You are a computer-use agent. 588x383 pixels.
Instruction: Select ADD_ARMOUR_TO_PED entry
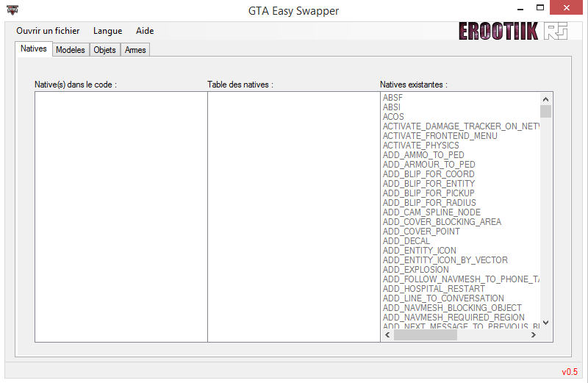click(429, 165)
